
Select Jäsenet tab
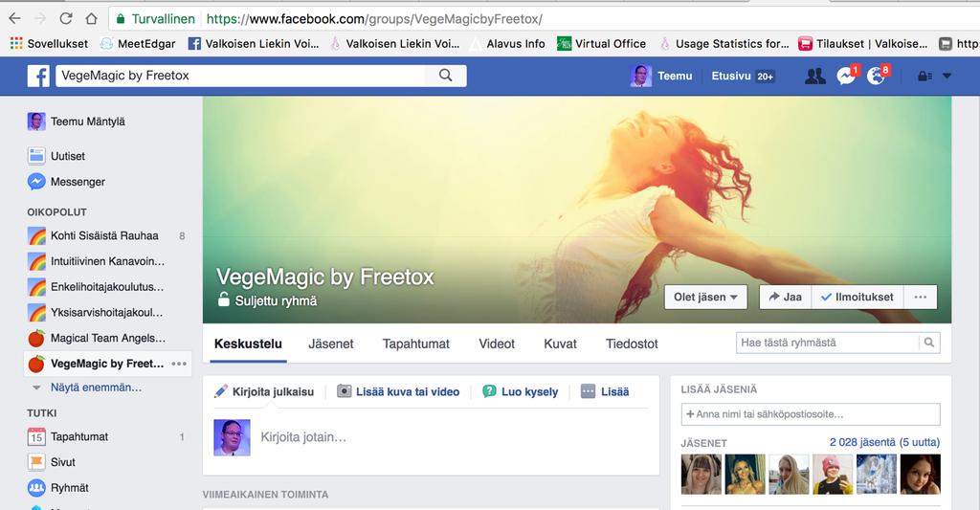[330, 344]
